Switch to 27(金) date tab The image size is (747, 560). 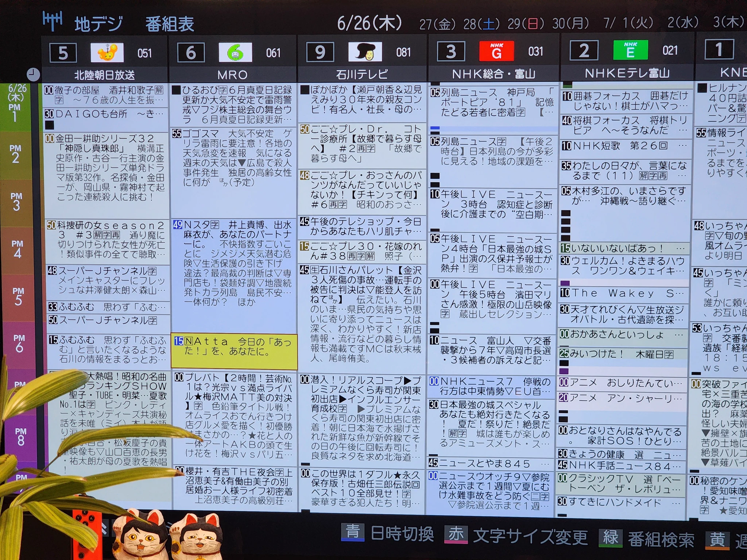click(x=437, y=24)
